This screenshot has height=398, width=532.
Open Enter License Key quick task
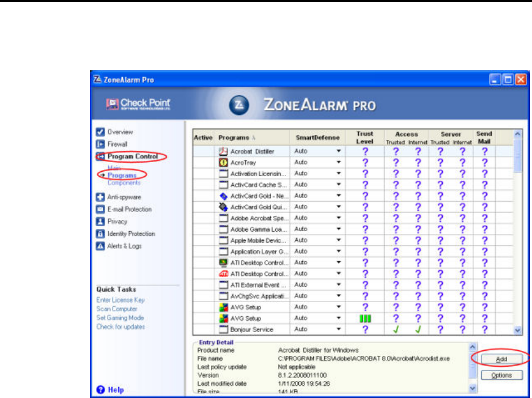click(120, 300)
